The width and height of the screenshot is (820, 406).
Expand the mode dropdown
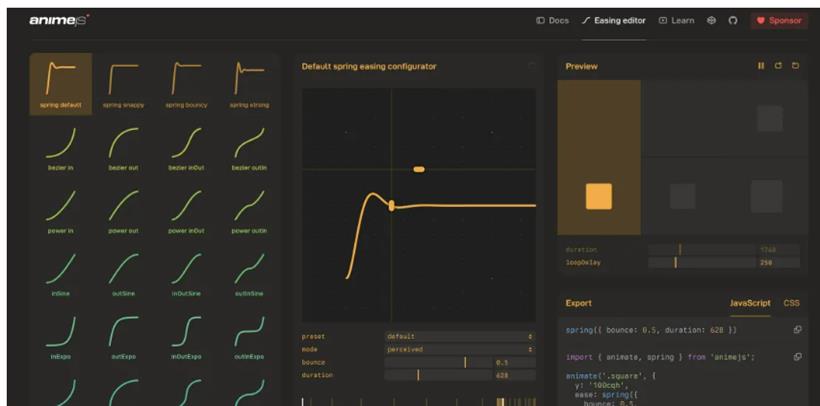click(460, 349)
